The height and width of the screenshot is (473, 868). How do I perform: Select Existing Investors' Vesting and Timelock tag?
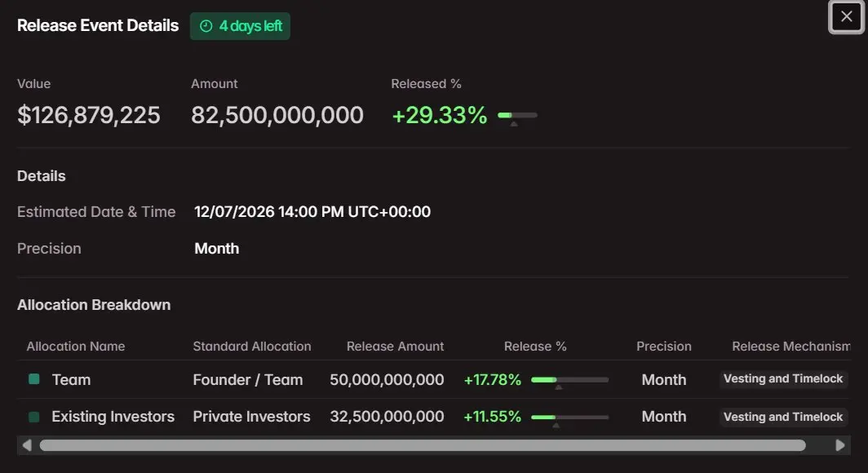(783, 417)
